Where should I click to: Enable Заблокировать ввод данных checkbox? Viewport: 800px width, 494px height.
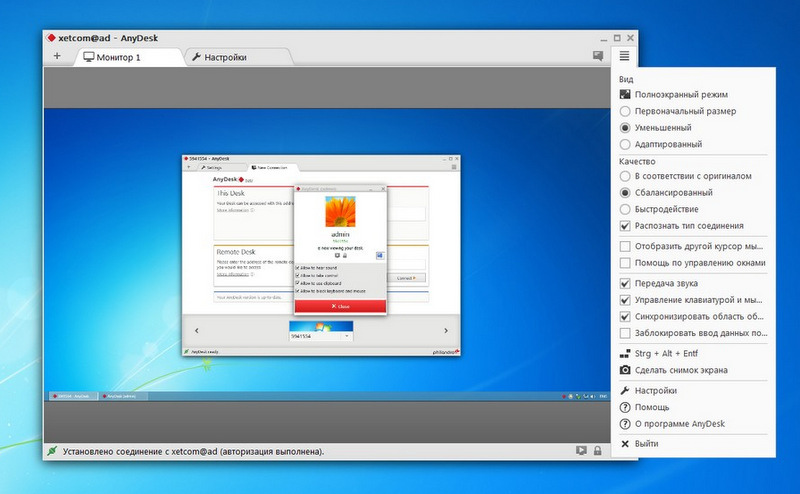pyautogui.click(x=625, y=333)
